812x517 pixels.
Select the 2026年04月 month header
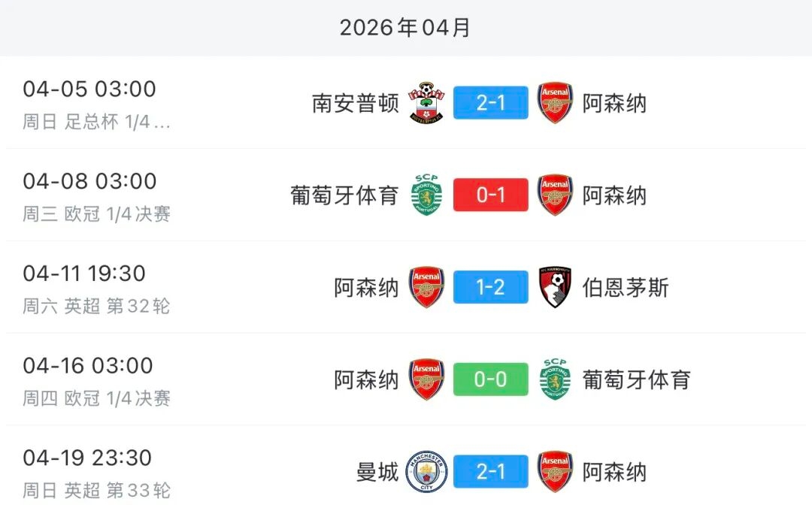[x=405, y=28]
